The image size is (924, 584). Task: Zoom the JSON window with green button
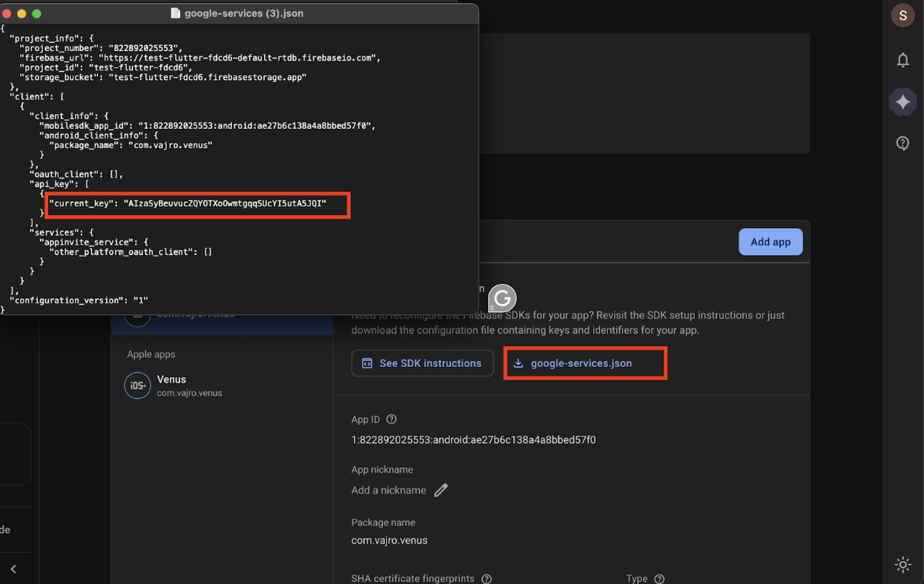[36, 13]
